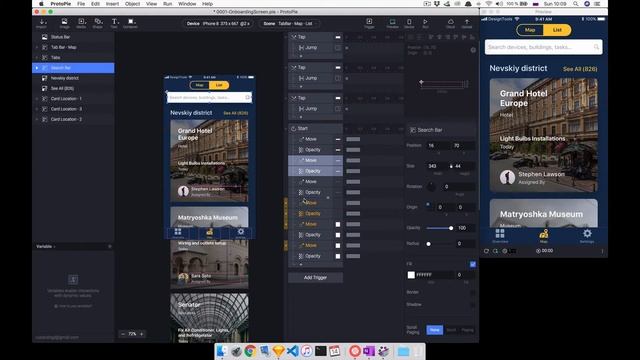The image size is (640, 360).
Task: Click the Cloud toolbar icon
Action: pos(451,23)
